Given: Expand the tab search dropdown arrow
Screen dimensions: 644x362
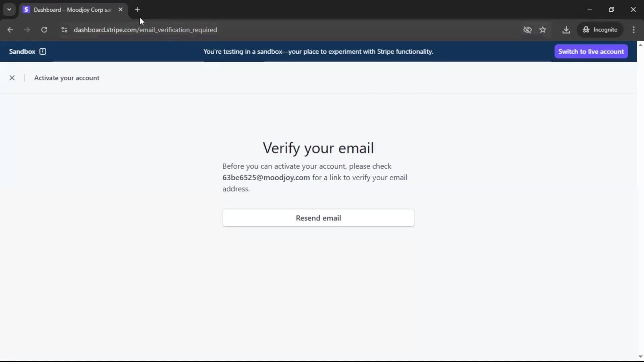Looking at the screenshot, I should click(x=9, y=9).
